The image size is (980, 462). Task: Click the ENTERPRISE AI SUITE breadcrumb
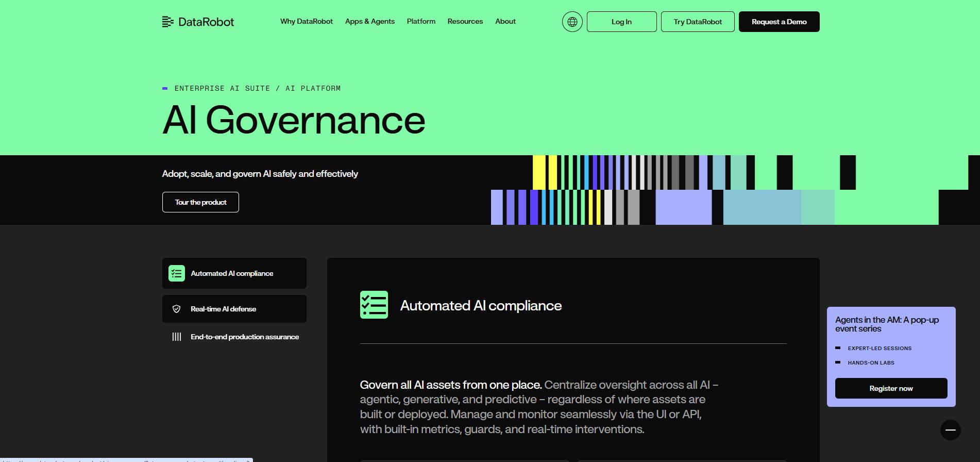tap(222, 89)
